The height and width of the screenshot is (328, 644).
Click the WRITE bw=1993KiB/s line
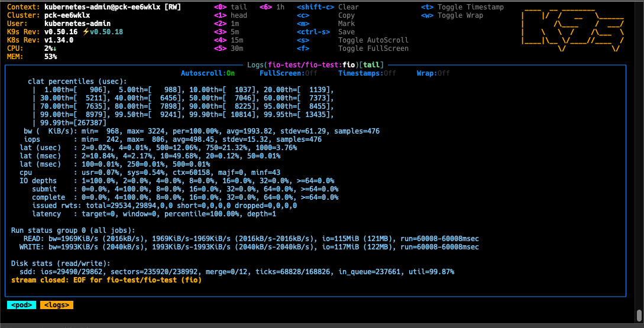click(x=249, y=246)
